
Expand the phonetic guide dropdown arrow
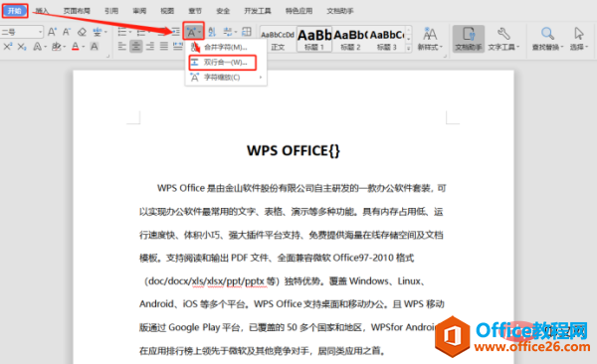coord(105,32)
